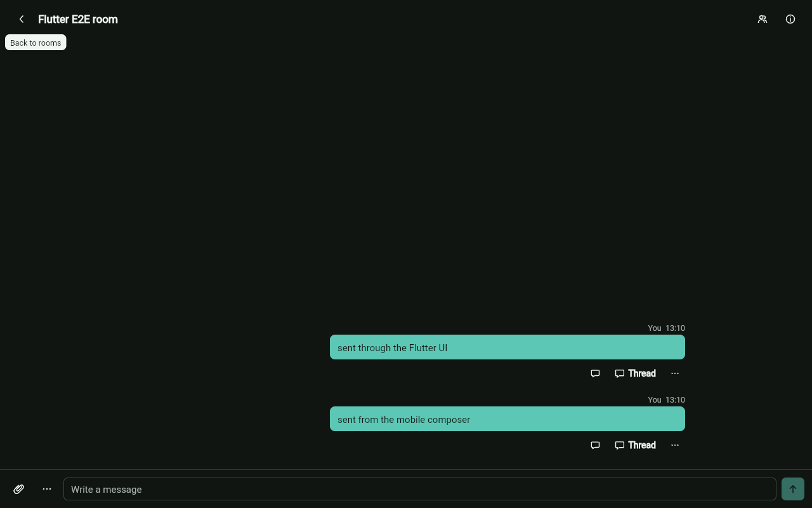Open the room info icon
Screen dimensions: 812x508
click(790, 19)
